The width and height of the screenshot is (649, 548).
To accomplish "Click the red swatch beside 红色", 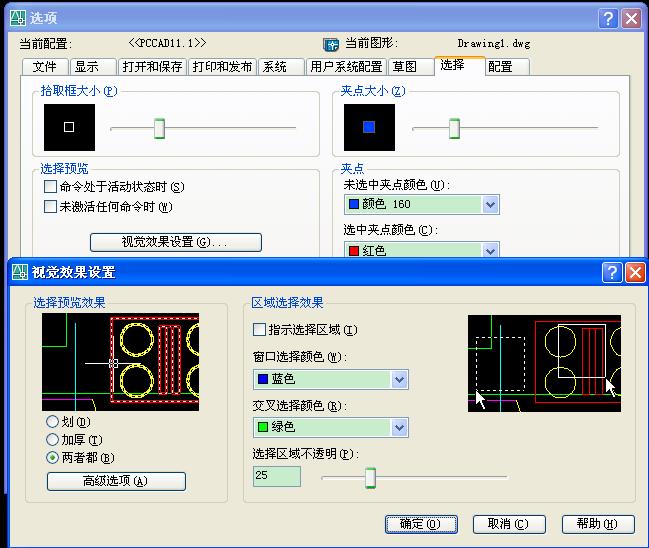I will coord(354,251).
